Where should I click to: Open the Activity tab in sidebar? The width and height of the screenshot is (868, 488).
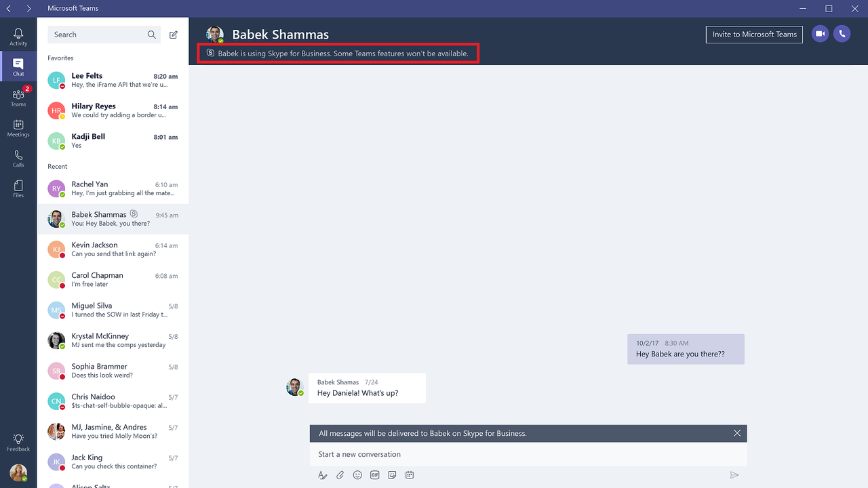tap(18, 37)
